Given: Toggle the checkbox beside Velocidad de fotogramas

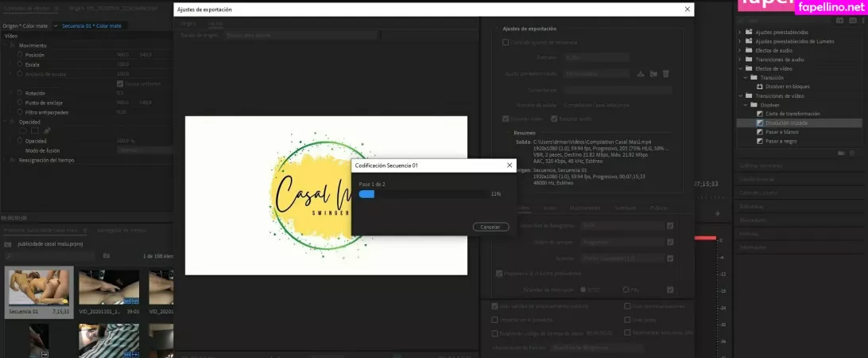Looking at the screenshot, I should click(670, 226).
